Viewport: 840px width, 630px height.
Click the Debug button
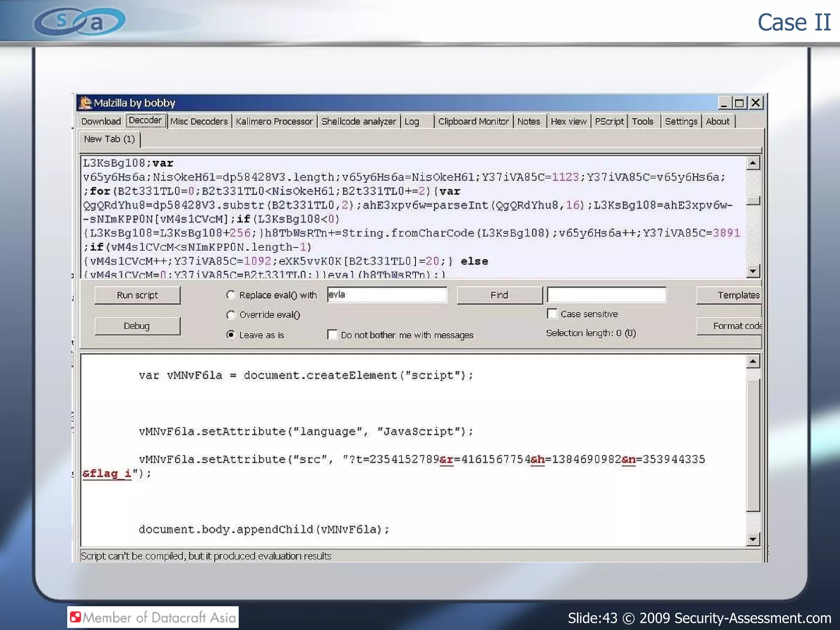coord(137,326)
